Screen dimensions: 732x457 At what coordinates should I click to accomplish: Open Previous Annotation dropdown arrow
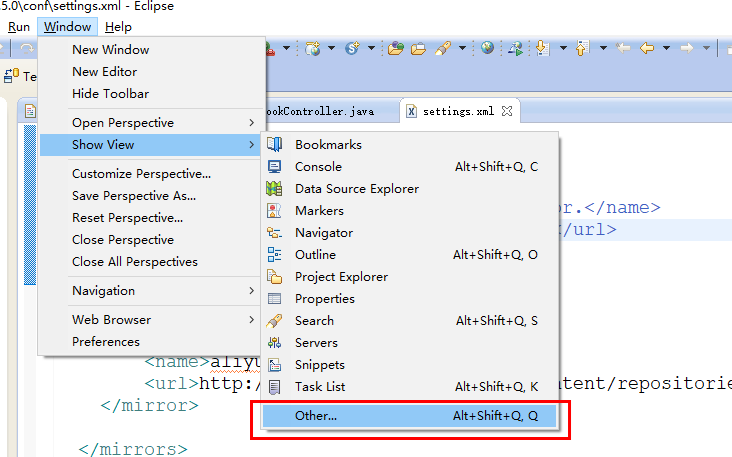[604, 48]
